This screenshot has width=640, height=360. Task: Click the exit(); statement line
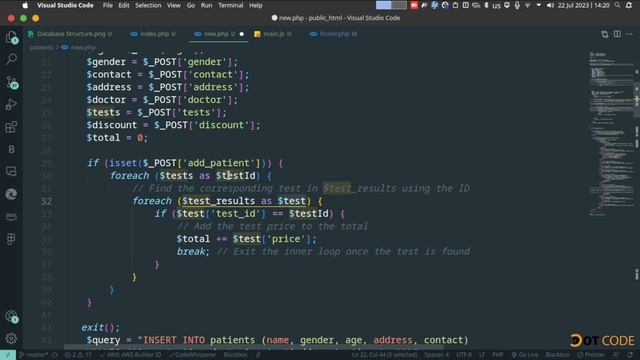100,327
